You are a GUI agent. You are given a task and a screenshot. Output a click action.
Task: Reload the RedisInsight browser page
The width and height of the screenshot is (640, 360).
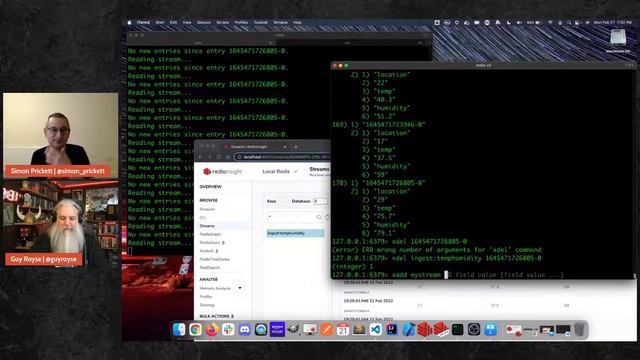tap(219, 157)
